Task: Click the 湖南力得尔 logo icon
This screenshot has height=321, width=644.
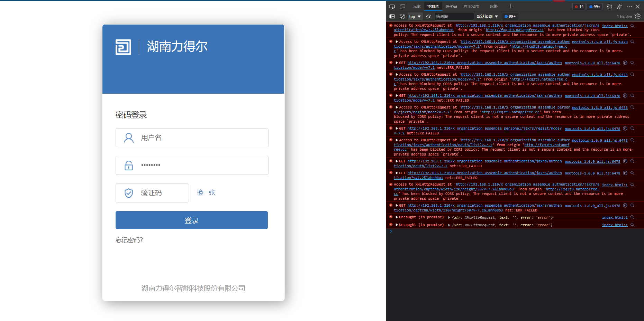Action: pyautogui.click(x=123, y=47)
